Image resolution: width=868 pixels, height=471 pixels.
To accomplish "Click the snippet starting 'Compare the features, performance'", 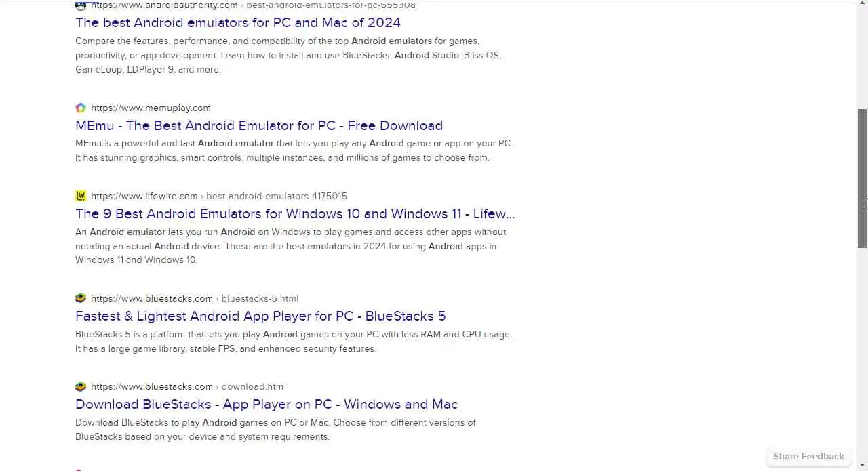I will [288, 55].
